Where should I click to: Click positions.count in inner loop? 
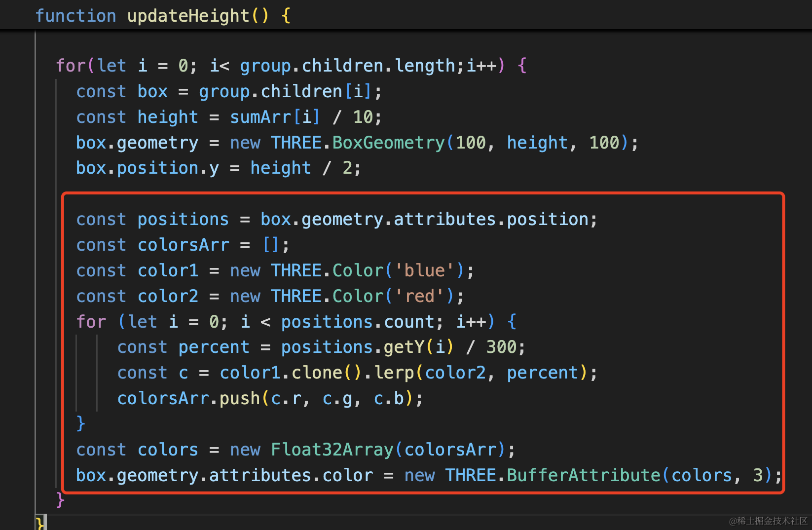pos(358,322)
